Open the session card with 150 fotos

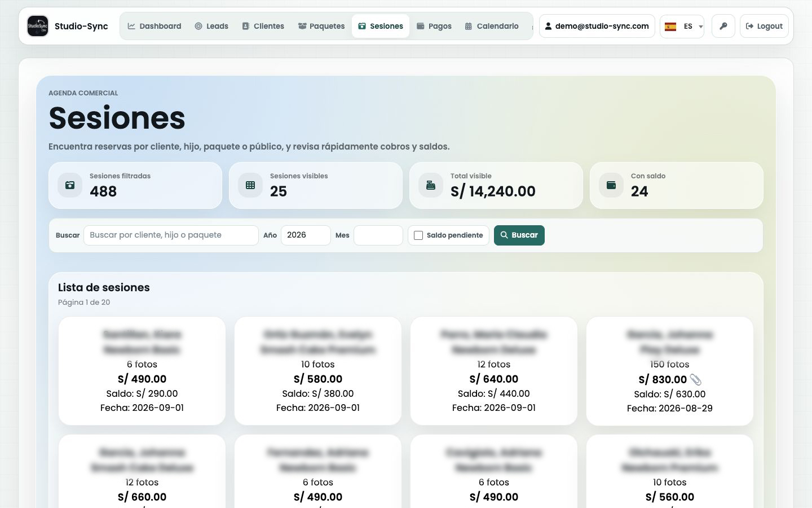(670, 371)
